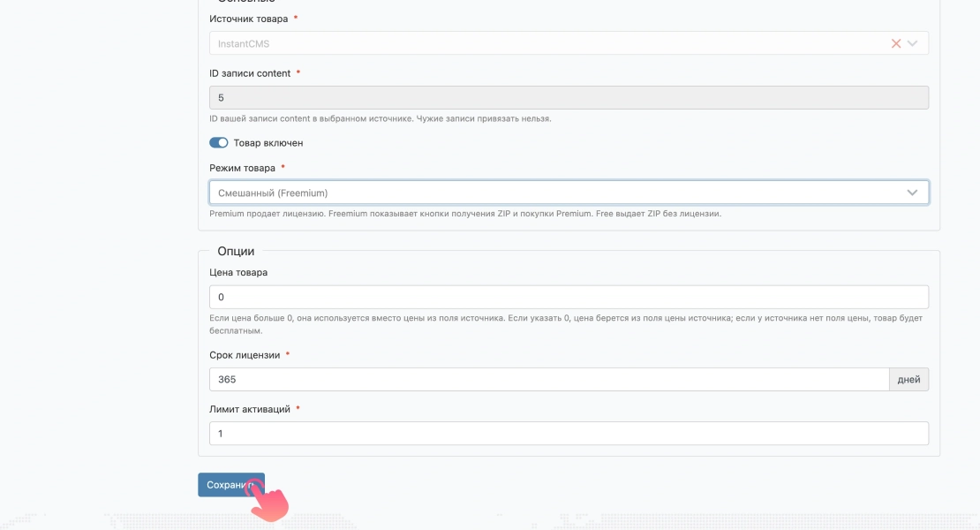Click the ID записи content field

tap(569, 97)
